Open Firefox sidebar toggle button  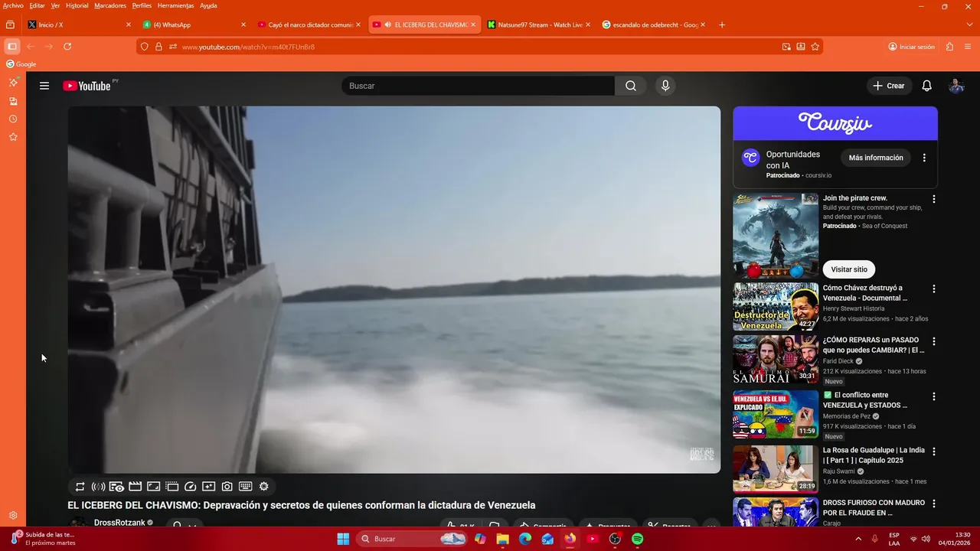point(11,47)
